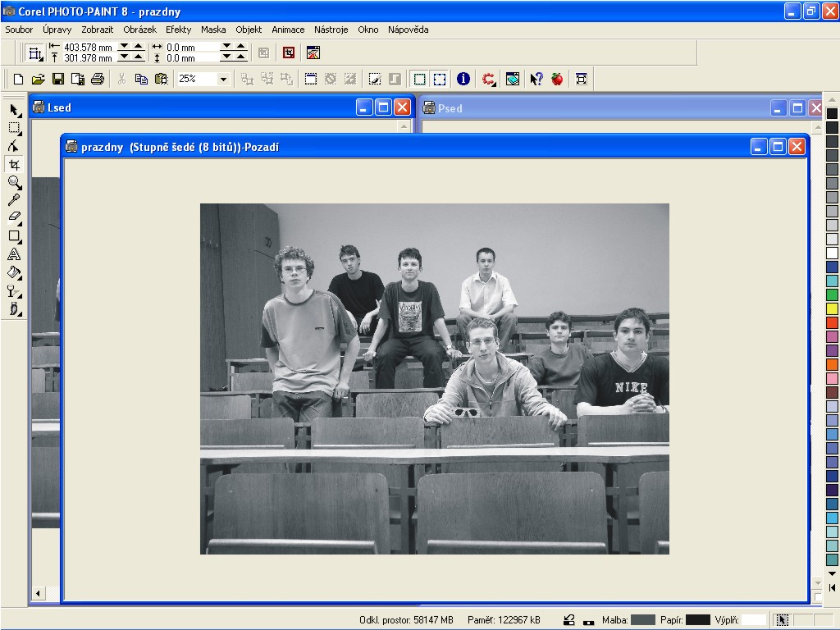Toggle the status bar selected-pointer box
The width and height of the screenshot is (840, 630).
[x=782, y=620]
